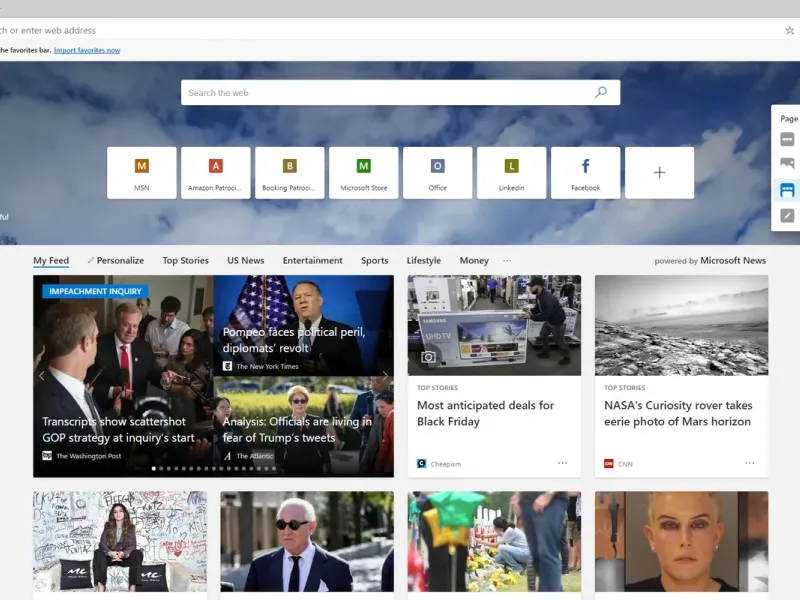Click Import favorites now link
The width and height of the screenshot is (800, 600).
[87, 50]
